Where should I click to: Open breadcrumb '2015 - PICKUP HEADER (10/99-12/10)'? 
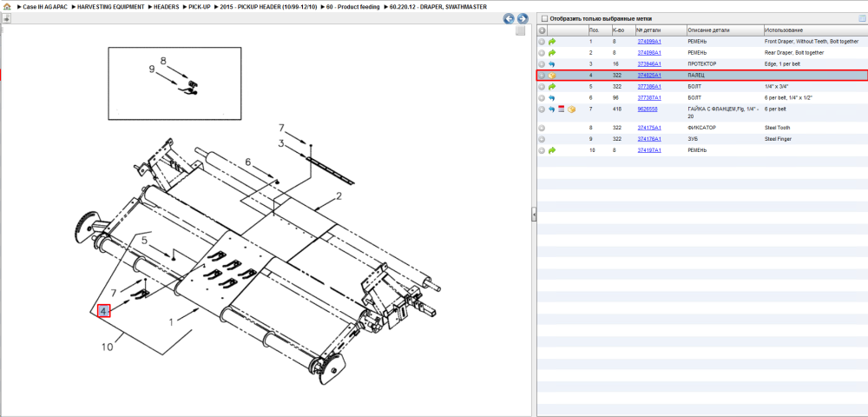pyautogui.click(x=268, y=7)
